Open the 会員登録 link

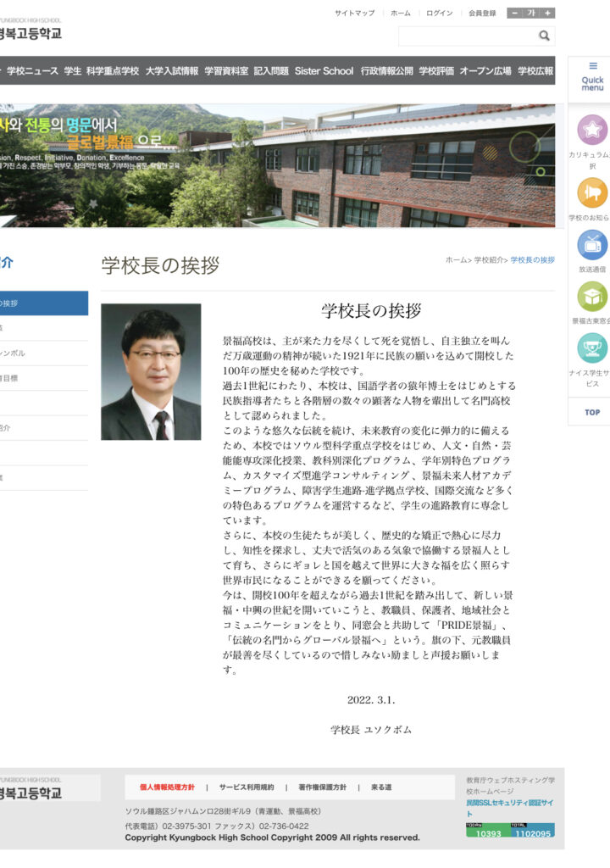[x=482, y=14]
